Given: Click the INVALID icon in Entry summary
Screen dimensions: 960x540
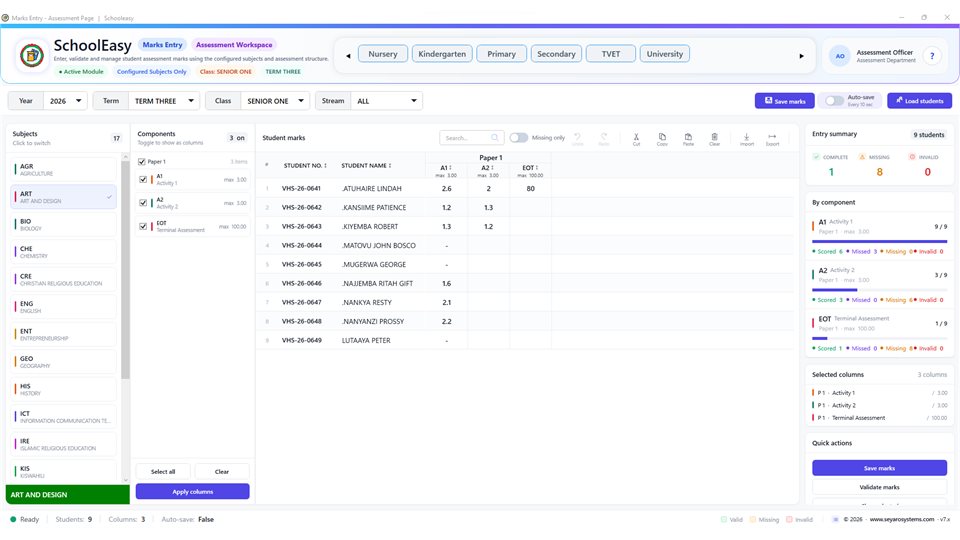Looking at the screenshot, I should point(912,157).
